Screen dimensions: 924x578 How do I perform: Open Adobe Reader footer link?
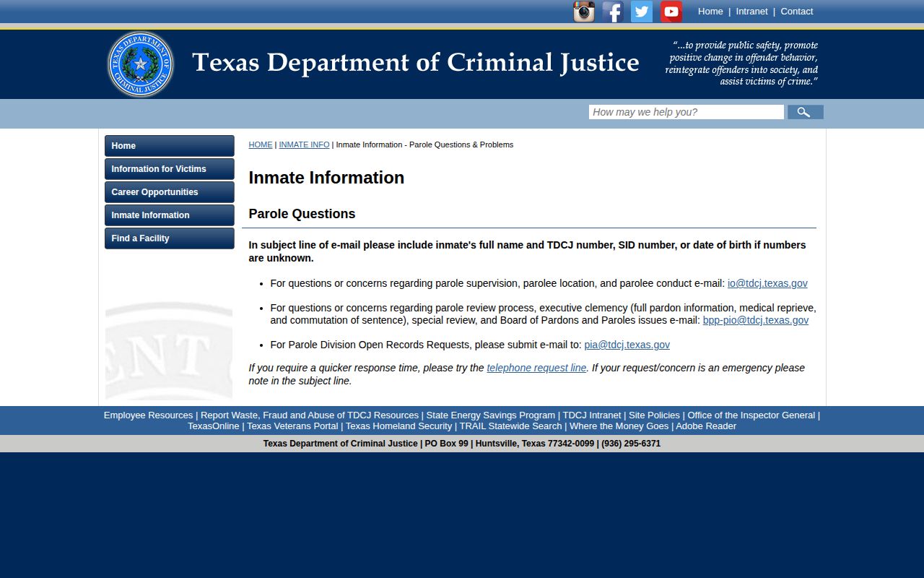click(x=706, y=426)
